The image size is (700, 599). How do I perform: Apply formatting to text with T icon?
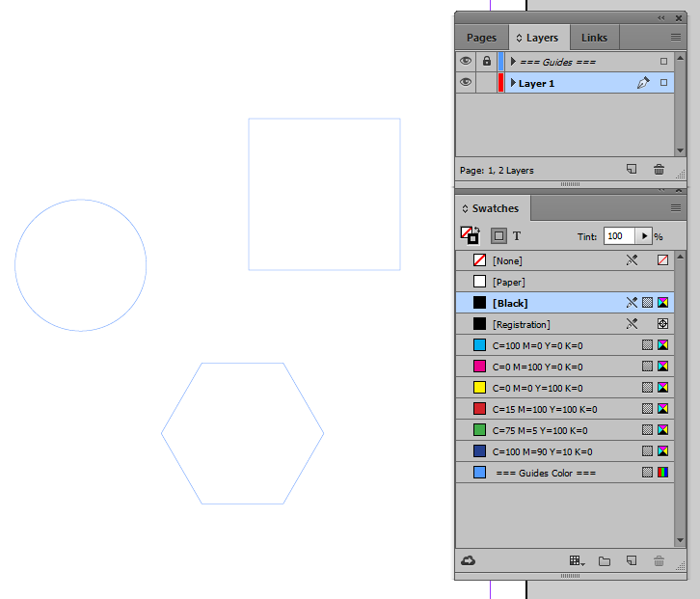tap(517, 236)
